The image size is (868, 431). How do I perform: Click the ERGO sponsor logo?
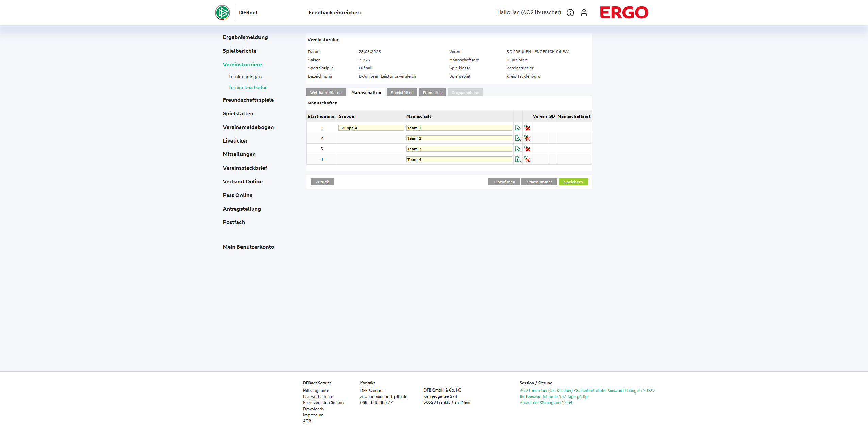[x=624, y=13]
